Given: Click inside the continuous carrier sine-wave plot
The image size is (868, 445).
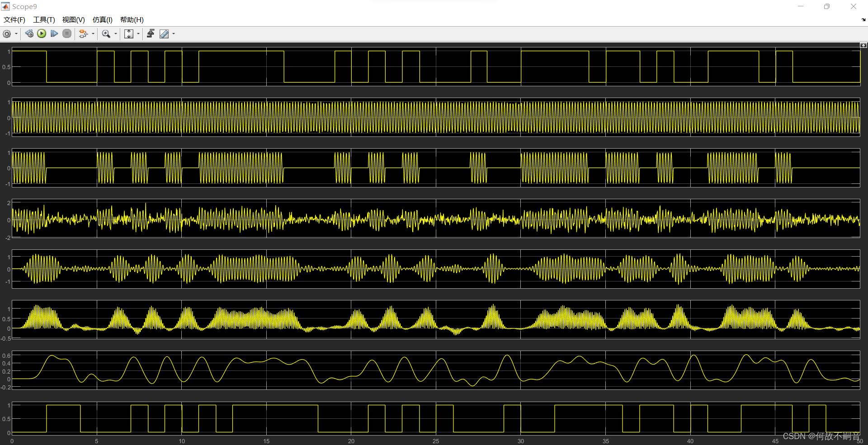Looking at the screenshot, I should coord(436,117).
